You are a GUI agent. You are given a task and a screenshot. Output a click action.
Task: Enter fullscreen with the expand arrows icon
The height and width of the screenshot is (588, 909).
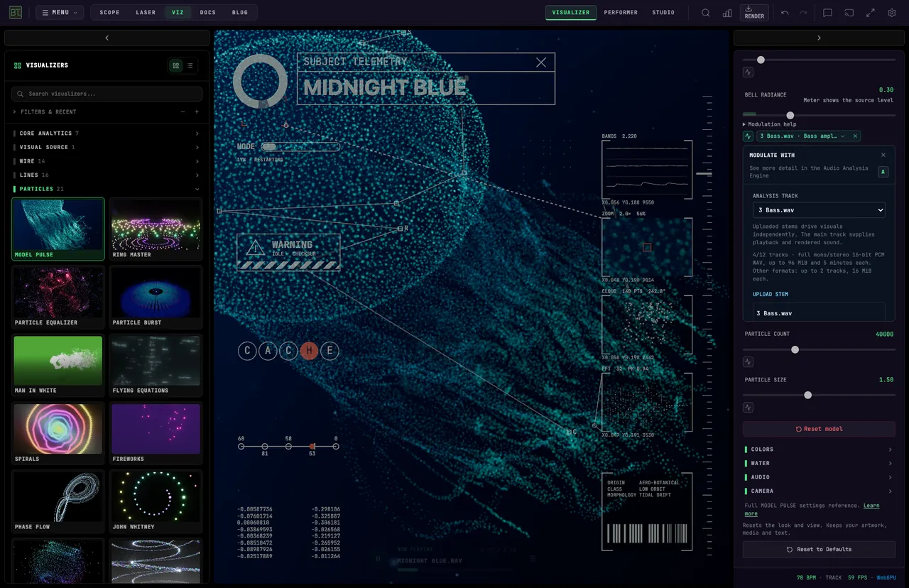tap(871, 13)
